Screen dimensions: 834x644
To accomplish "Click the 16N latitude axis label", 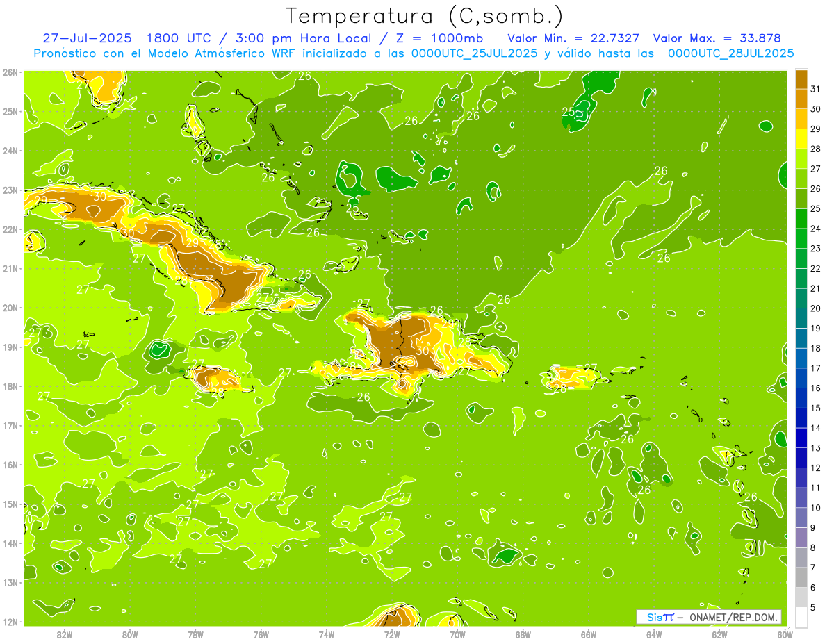I will point(10,465).
